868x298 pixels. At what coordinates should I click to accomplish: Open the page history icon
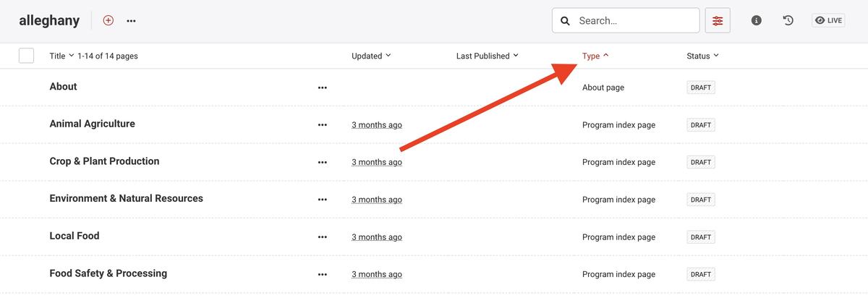[x=788, y=21]
